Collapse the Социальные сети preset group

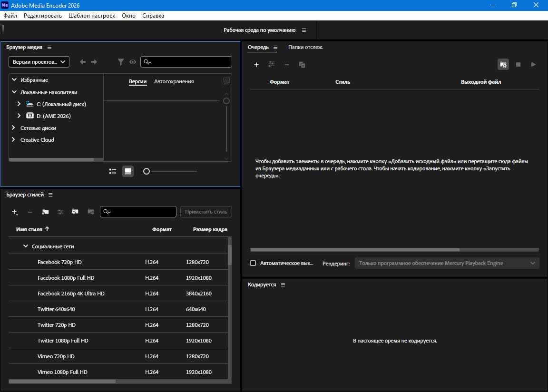click(26, 246)
